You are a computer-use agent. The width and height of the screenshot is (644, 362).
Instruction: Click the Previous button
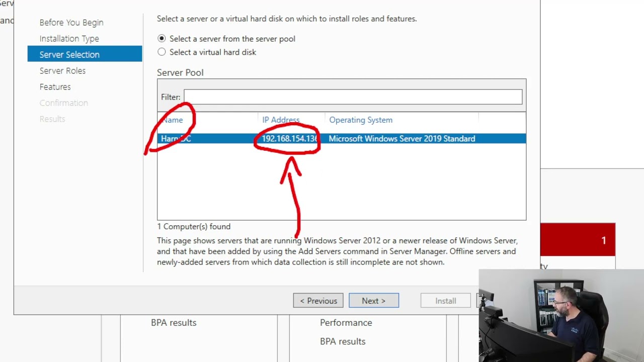tap(318, 301)
